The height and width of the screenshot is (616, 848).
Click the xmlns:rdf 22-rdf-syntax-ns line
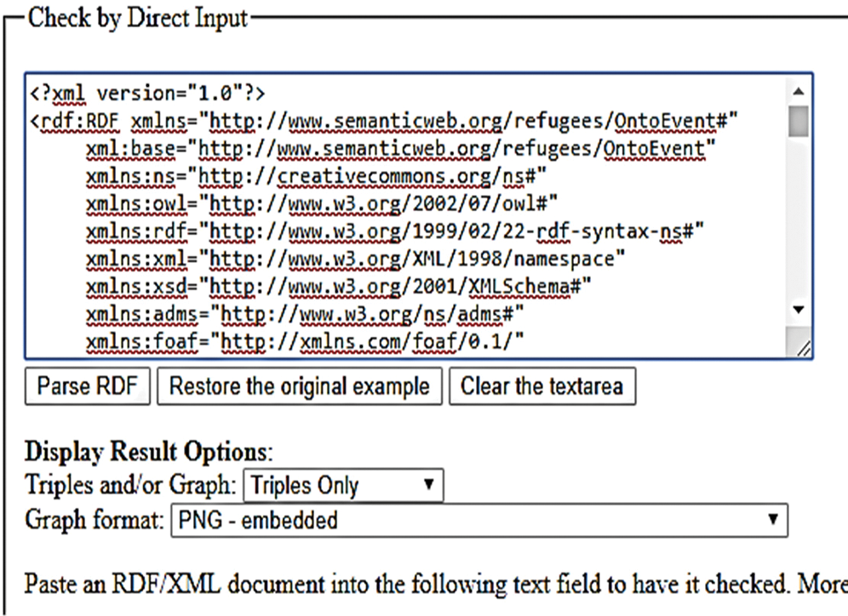tap(393, 232)
